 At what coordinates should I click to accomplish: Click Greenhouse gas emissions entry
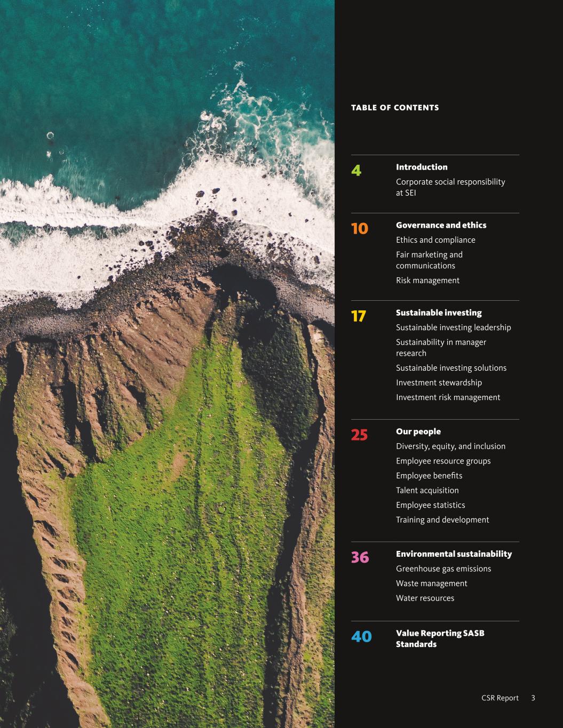tap(443, 569)
